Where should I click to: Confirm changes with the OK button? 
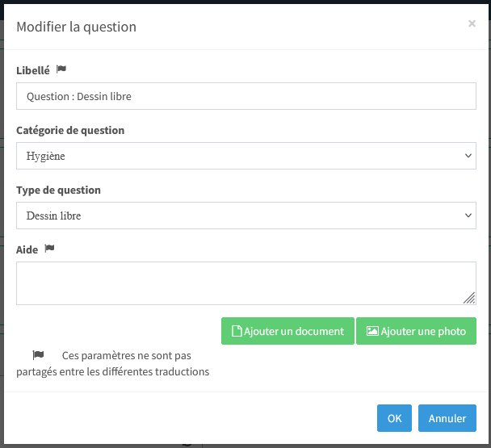tap(394, 418)
